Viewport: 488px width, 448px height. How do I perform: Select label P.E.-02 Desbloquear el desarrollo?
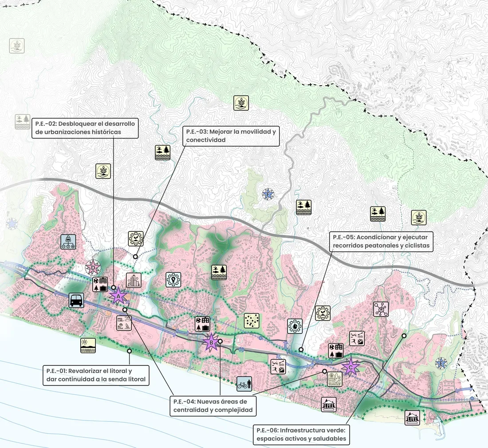[x=85, y=128]
